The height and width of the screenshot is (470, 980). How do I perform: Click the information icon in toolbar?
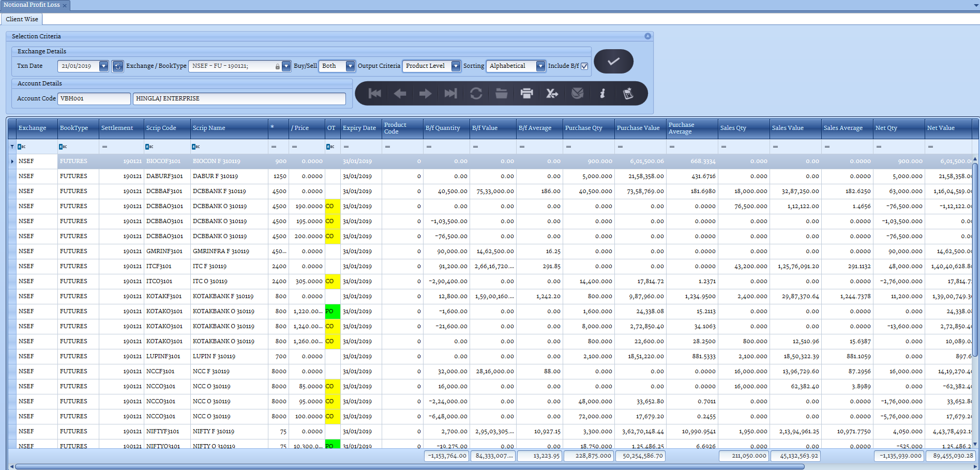[x=602, y=94]
